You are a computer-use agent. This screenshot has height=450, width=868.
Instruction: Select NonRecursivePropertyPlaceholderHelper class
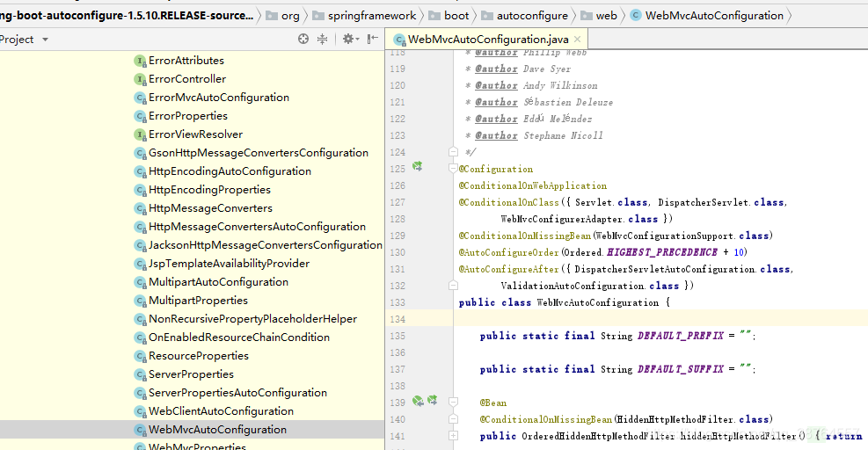(x=252, y=319)
